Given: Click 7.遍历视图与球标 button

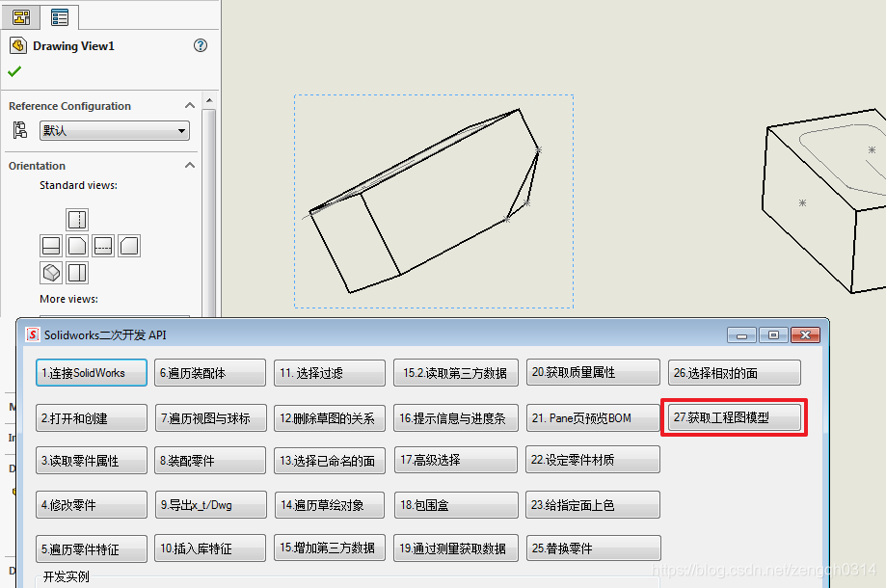Looking at the screenshot, I should (x=210, y=418).
